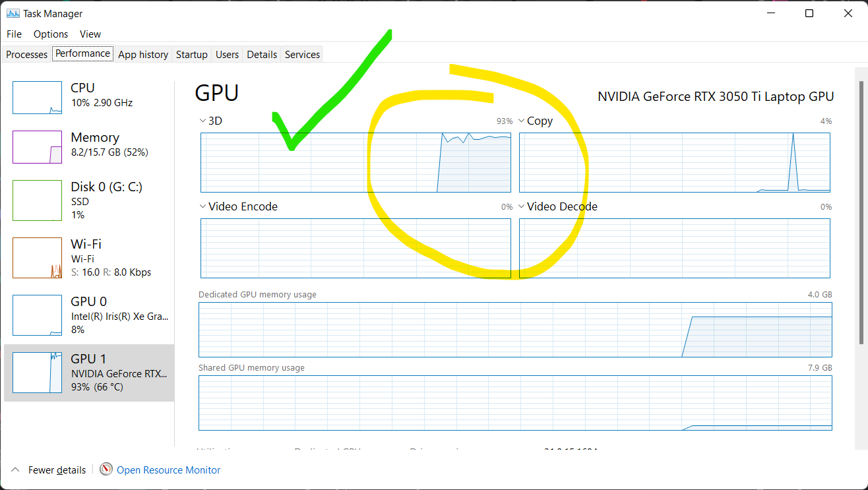Screen dimensions: 868x490
Task: Open the File menu
Action: tap(14, 34)
